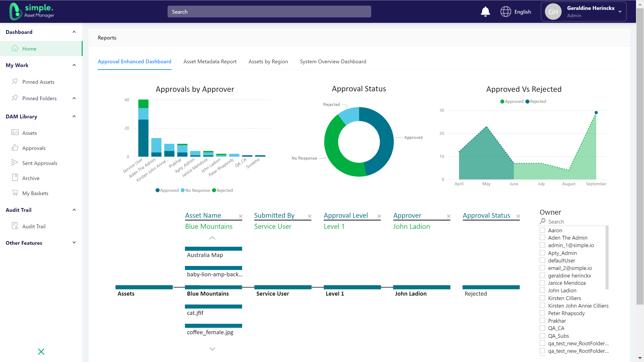This screenshot has width=644, height=362.
Task: Clear the Approval Status Rejected filter
Action: click(518, 216)
